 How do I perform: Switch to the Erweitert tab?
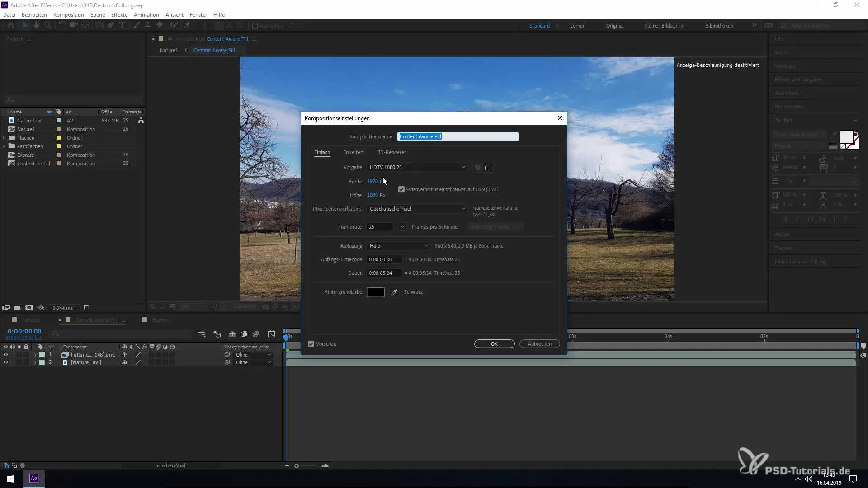(x=353, y=152)
